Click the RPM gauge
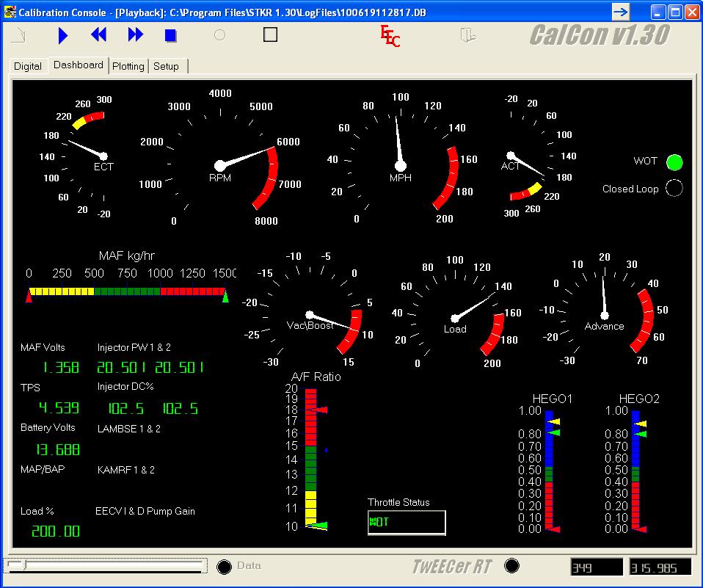 [219, 159]
